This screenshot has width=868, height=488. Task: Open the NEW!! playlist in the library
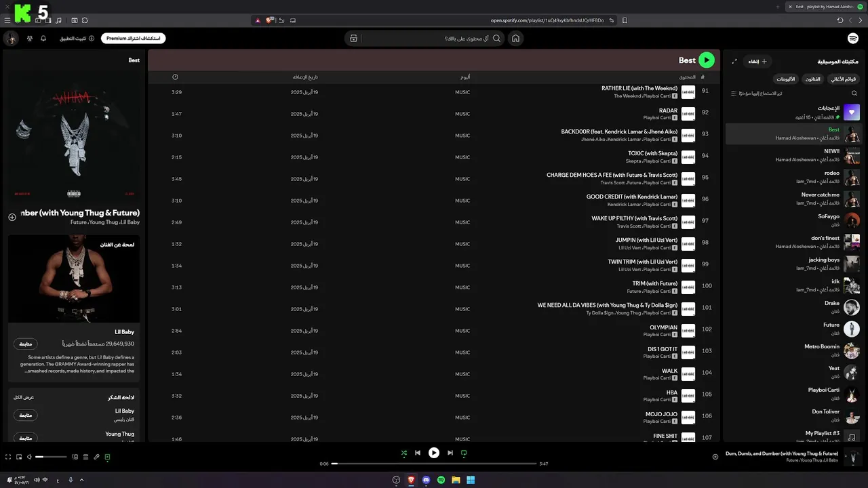click(793, 155)
